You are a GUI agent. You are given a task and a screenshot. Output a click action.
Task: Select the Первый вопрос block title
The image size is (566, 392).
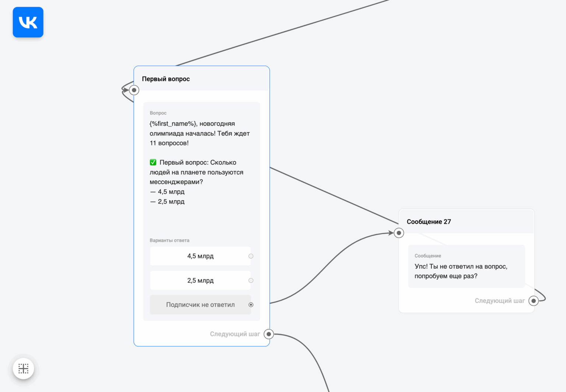click(166, 79)
